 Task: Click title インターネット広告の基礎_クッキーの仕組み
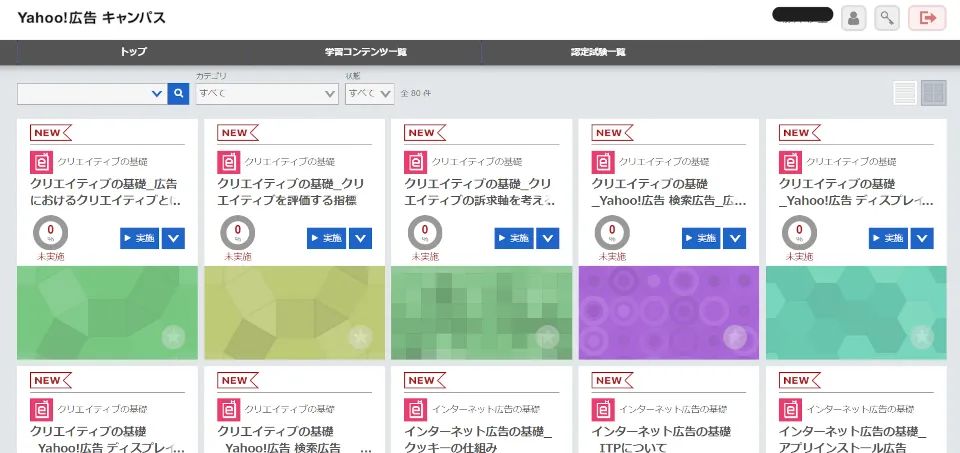click(478, 440)
